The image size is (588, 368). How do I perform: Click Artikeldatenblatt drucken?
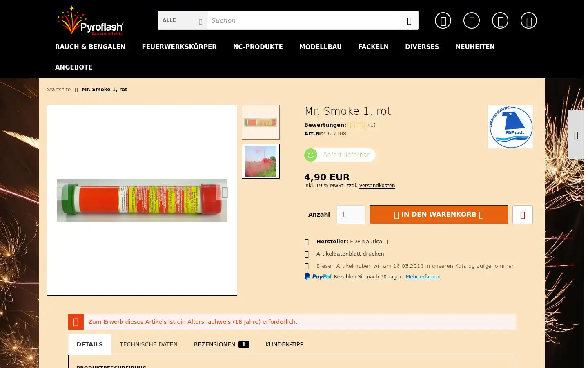pos(350,254)
